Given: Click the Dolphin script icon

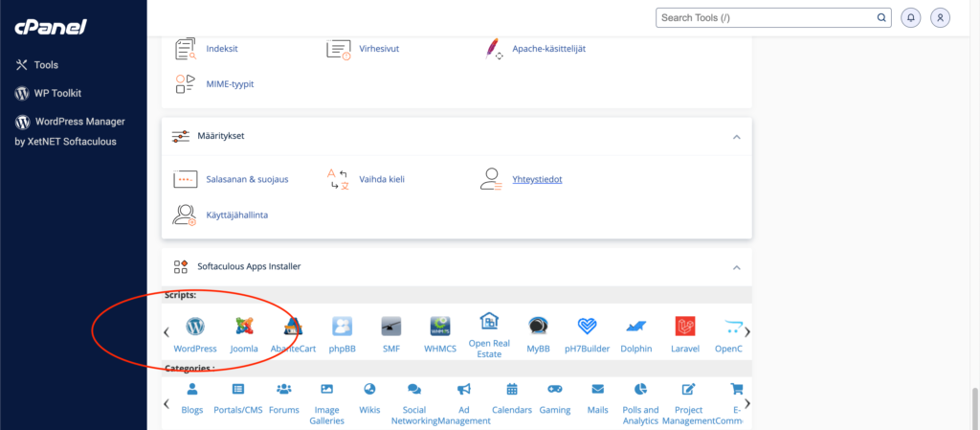Looking at the screenshot, I should pyautogui.click(x=636, y=326).
